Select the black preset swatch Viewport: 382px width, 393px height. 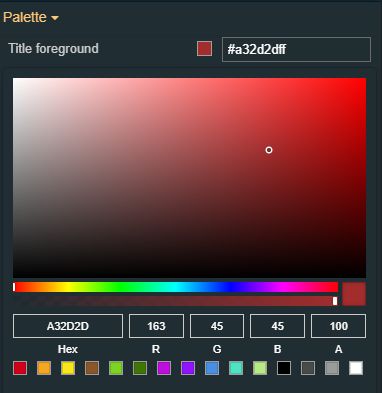click(x=284, y=368)
